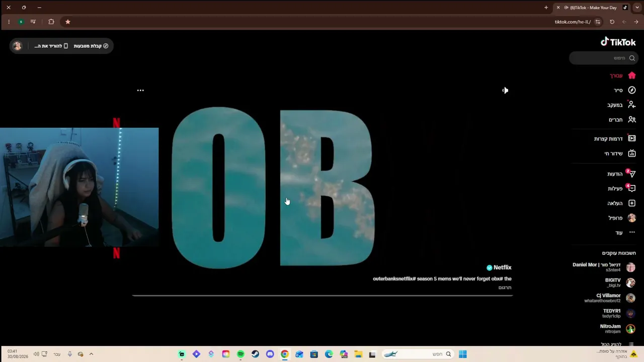The width and height of the screenshot is (644, 362).
Task: Open the More (עוד) sidebar menu
Action: pyautogui.click(x=625, y=233)
